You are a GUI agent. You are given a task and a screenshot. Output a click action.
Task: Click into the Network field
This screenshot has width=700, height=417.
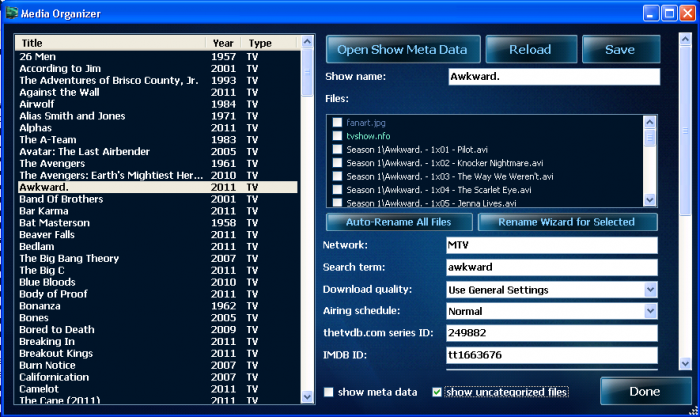pos(552,245)
